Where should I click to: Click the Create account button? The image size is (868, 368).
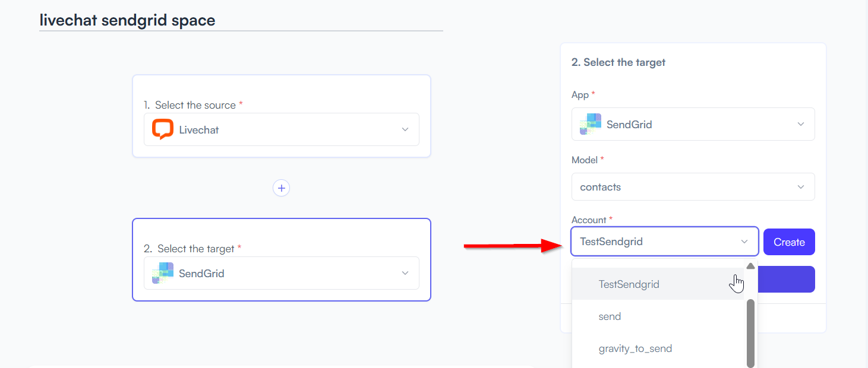tap(789, 242)
